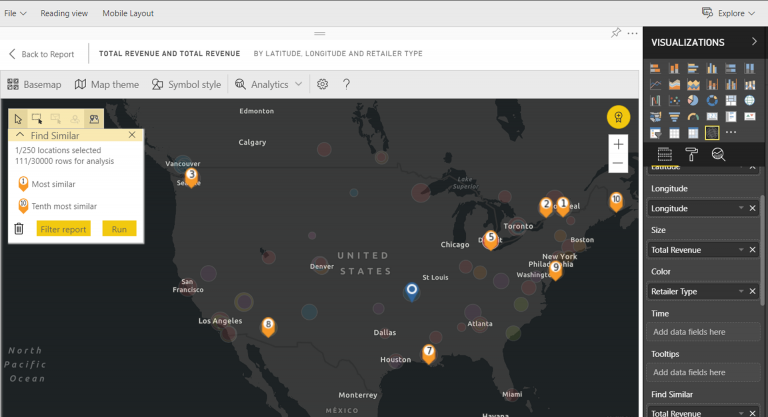Switch to Reading view
The image size is (768, 417).
64,13
